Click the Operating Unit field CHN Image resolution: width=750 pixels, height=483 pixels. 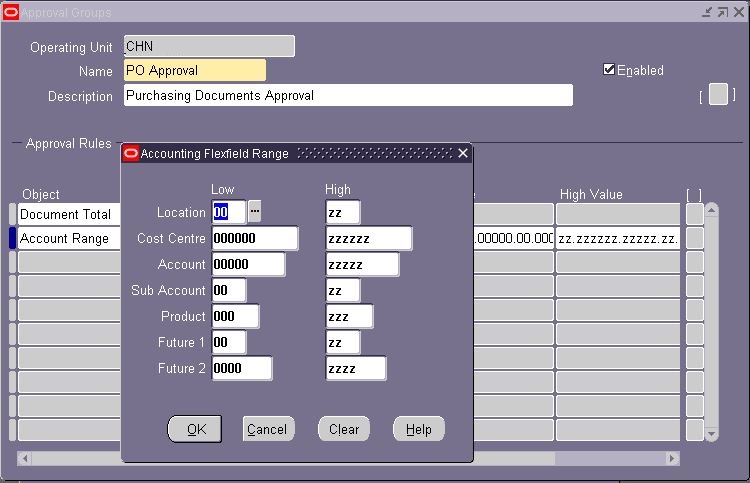pos(209,46)
